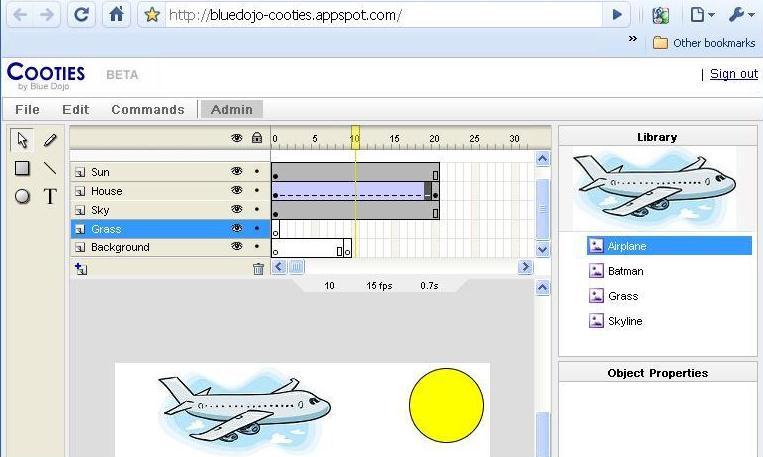
Task: Hide the Sky layer
Action: [236, 209]
